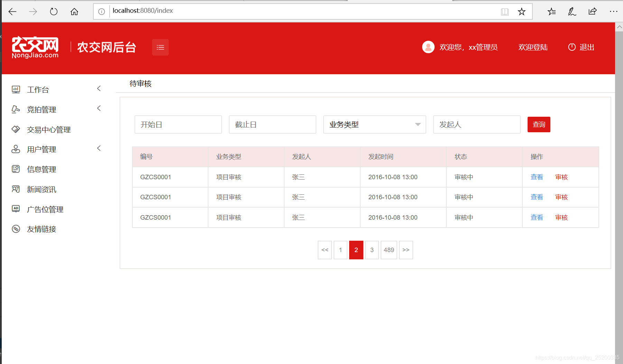Focus the 发起人 input field
Viewport: 623px width, 364px height.
[x=477, y=125]
